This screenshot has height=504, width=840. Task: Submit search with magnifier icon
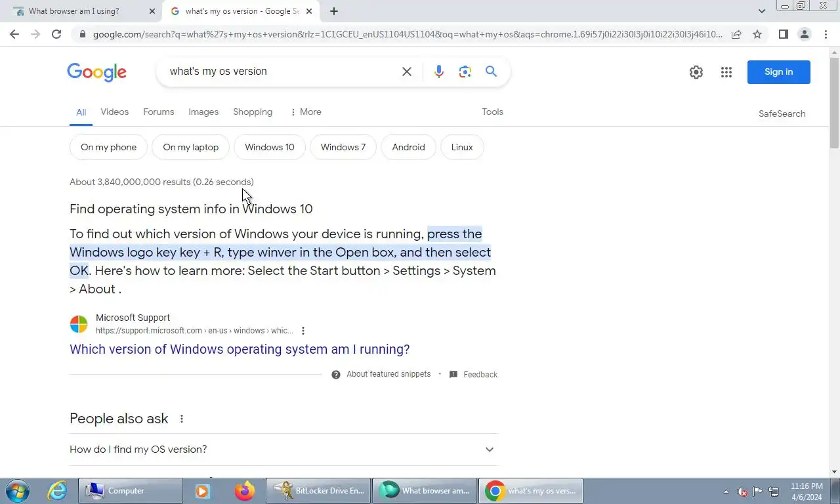(x=491, y=72)
